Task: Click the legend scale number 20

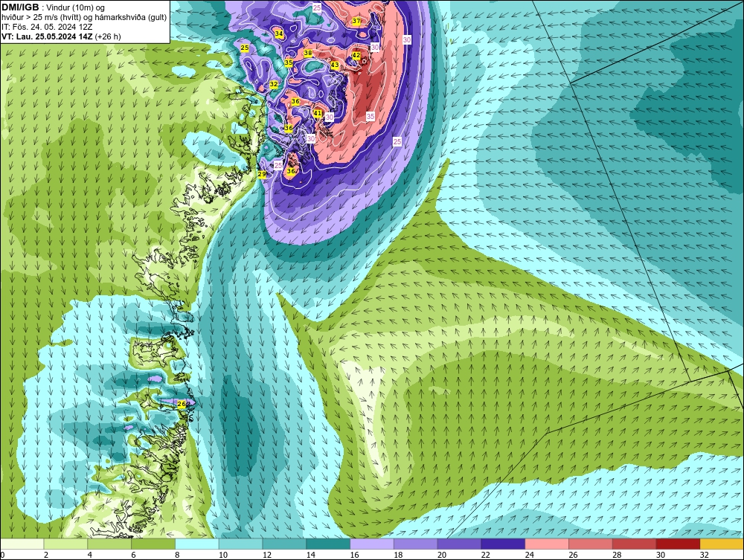Action: [x=442, y=555]
